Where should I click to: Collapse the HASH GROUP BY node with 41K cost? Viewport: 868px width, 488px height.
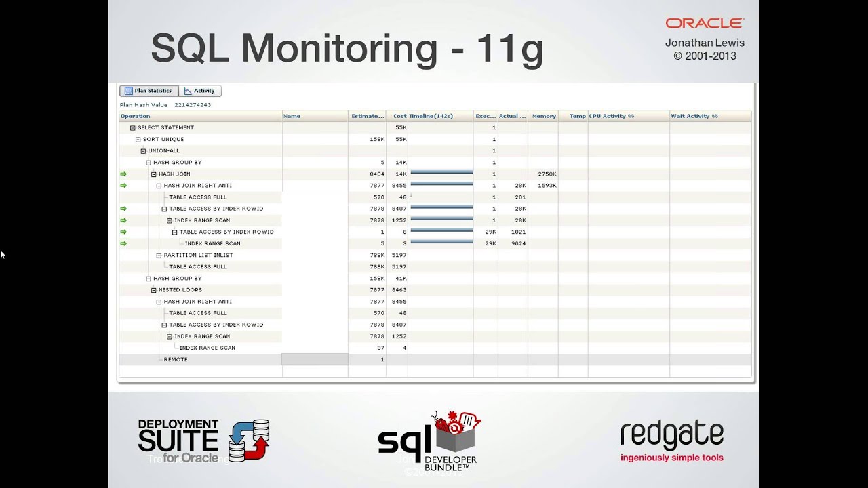click(149, 279)
